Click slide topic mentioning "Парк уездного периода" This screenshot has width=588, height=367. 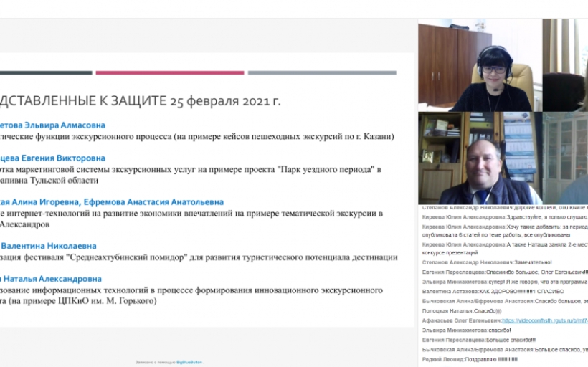pyautogui.click(x=191, y=175)
